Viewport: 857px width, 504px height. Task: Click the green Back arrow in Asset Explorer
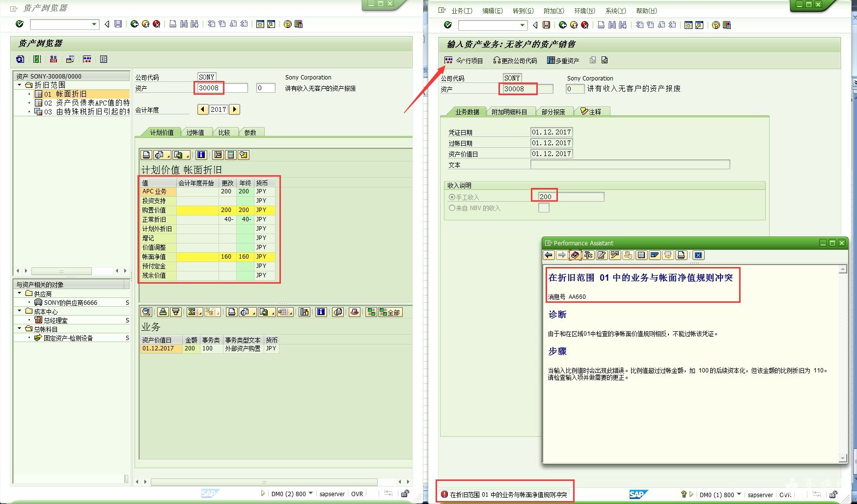tap(134, 24)
